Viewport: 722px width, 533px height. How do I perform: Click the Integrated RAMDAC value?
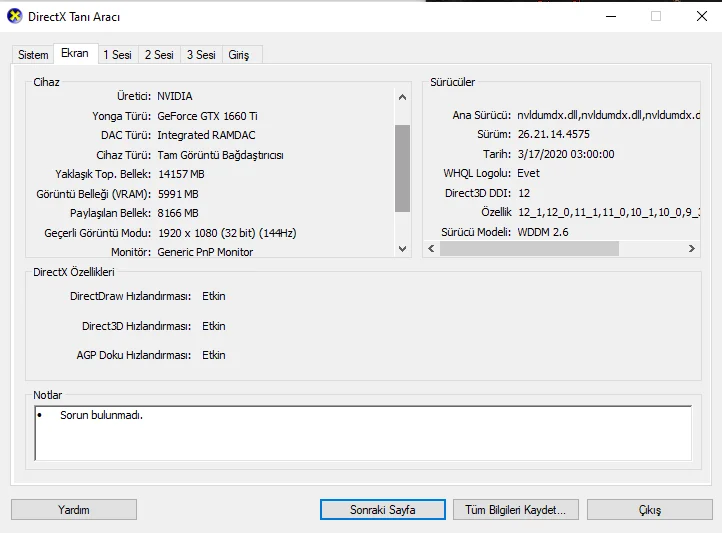click(x=206, y=135)
